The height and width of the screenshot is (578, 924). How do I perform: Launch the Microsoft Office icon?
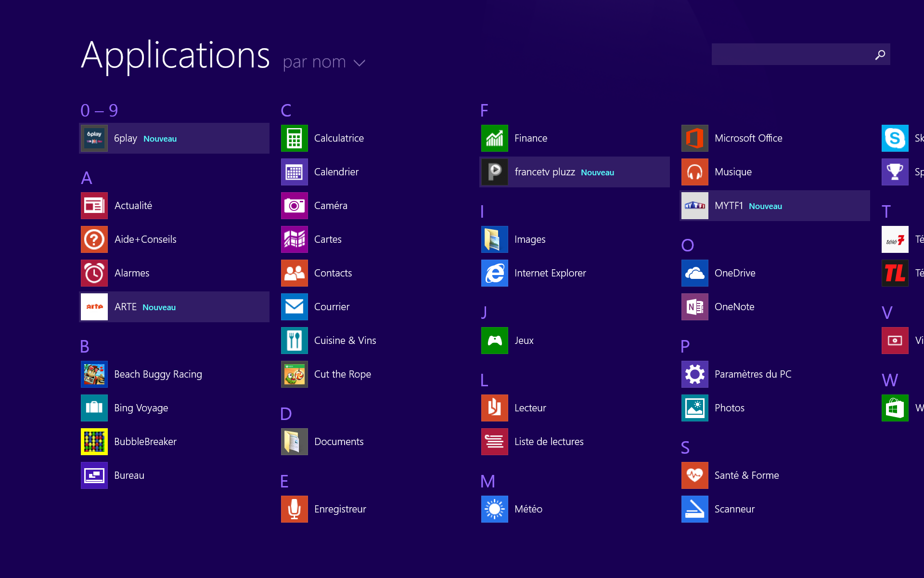pyautogui.click(x=695, y=138)
